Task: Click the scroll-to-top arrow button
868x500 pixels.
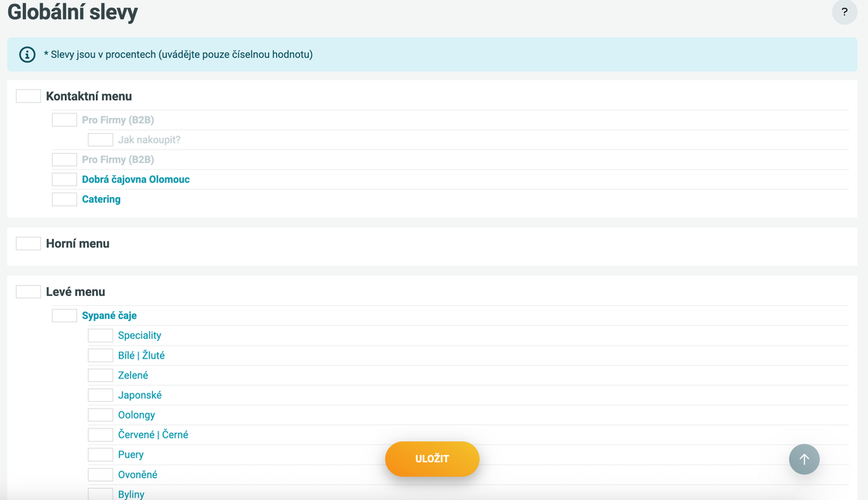Action: pos(804,459)
